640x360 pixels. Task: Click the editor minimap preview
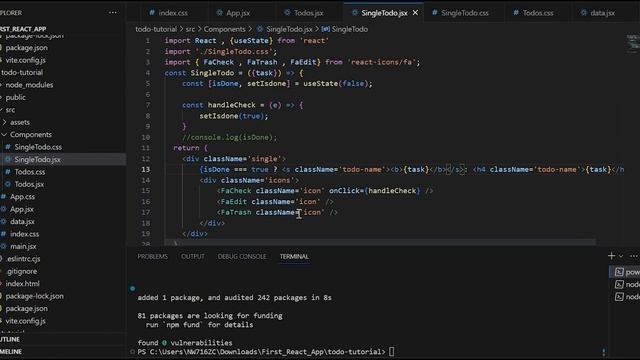point(633,43)
